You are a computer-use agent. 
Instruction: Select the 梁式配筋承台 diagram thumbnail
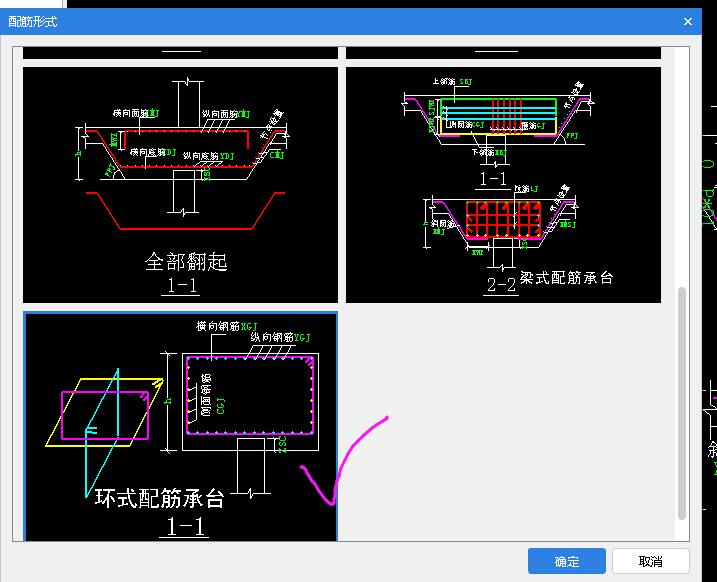(503, 185)
